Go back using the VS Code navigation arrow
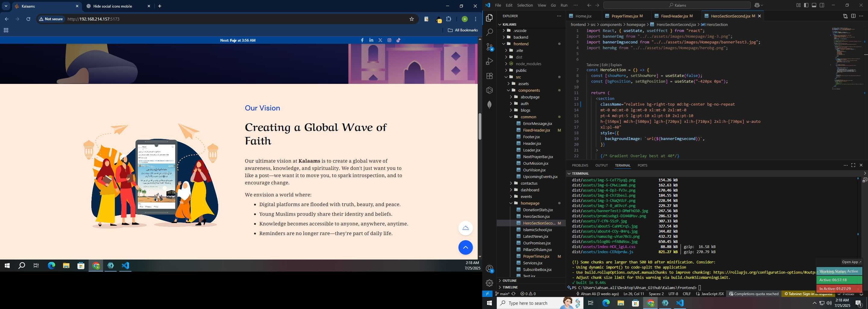The height and width of the screenshot is (309, 868). point(589,5)
